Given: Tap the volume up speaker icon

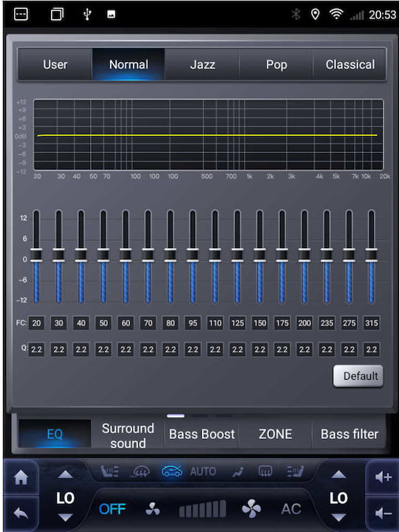Looking at the screenshot, I should pyautogui.click(x=383, y=477).
